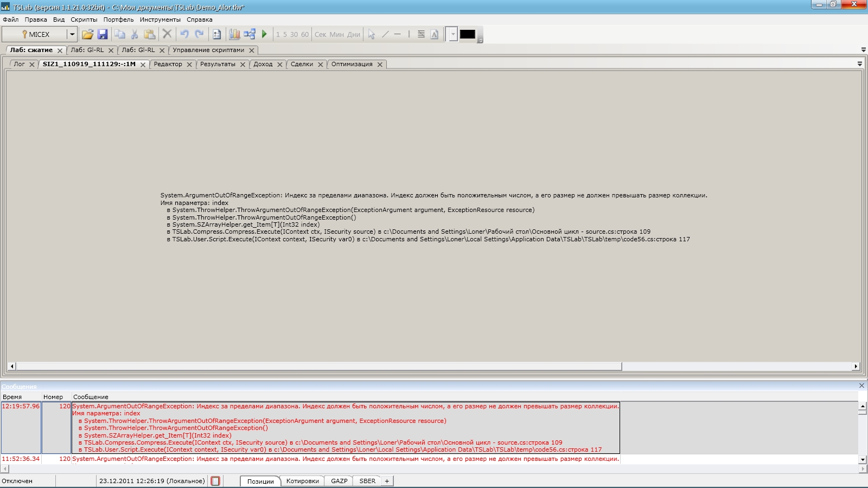Open the outer tab list dropdown
The image size is (868, 488).
tap(864, 50)
